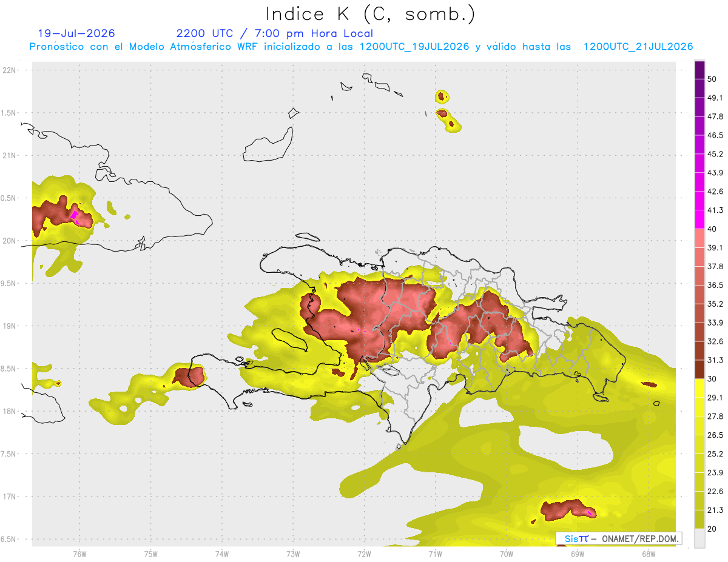Screen dimensions: 728x562
Task: Click the '73W' longitude label
Action: click(x=293, y=554)
